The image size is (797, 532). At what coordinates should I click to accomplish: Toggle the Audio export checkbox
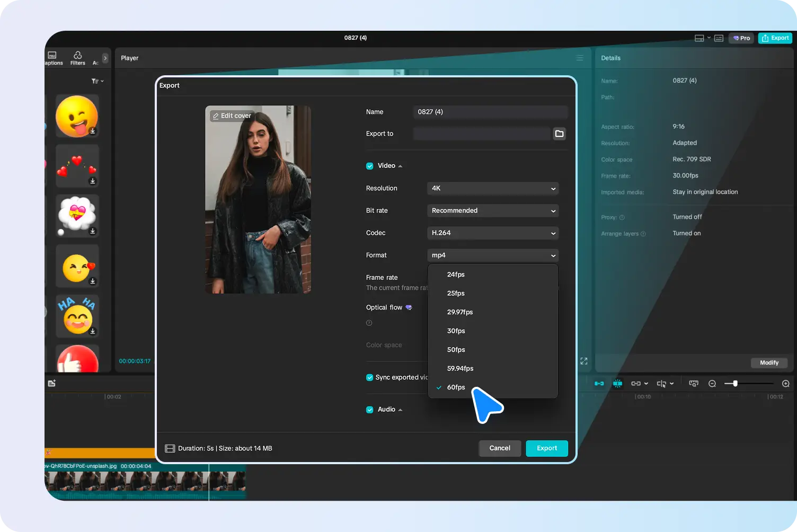(369, 409)
